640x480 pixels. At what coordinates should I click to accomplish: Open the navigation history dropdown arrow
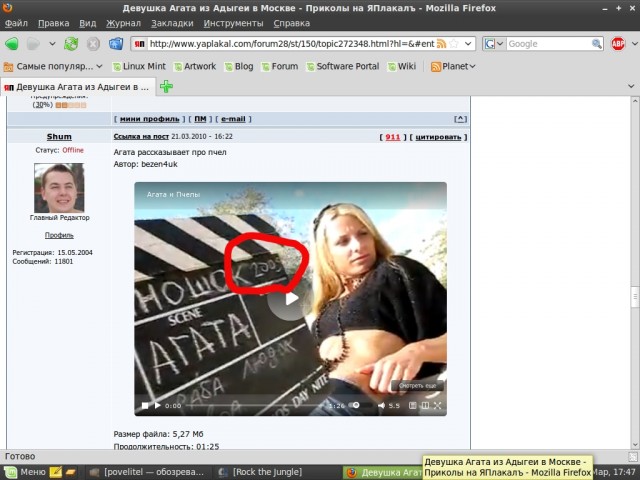(x=52, y=44)
